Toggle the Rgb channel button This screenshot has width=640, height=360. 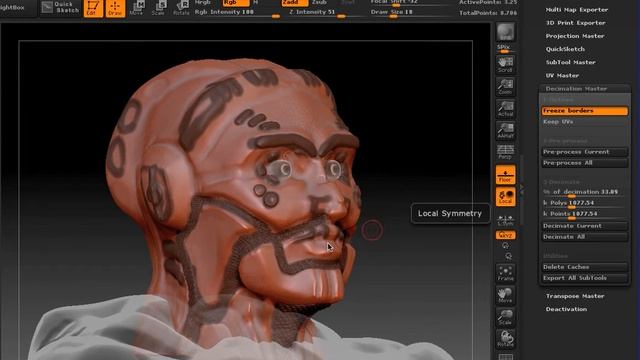pos(236,2)
